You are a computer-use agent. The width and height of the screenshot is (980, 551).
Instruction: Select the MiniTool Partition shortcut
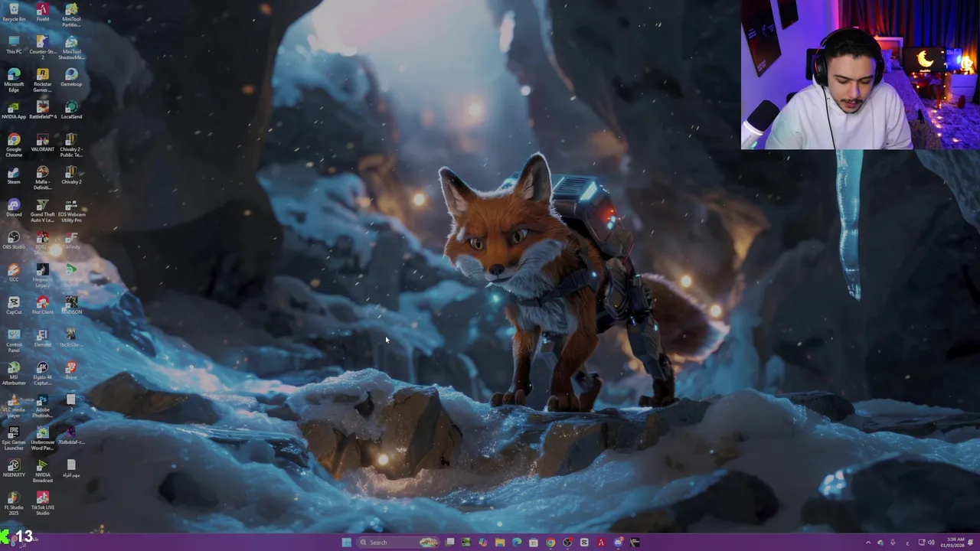[71, 15]
